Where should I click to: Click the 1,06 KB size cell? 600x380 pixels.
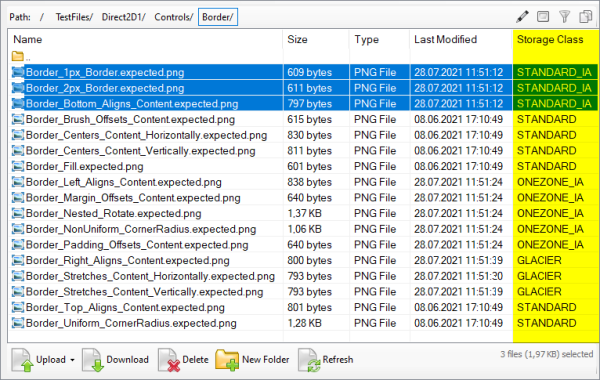[x=305, y=229]
